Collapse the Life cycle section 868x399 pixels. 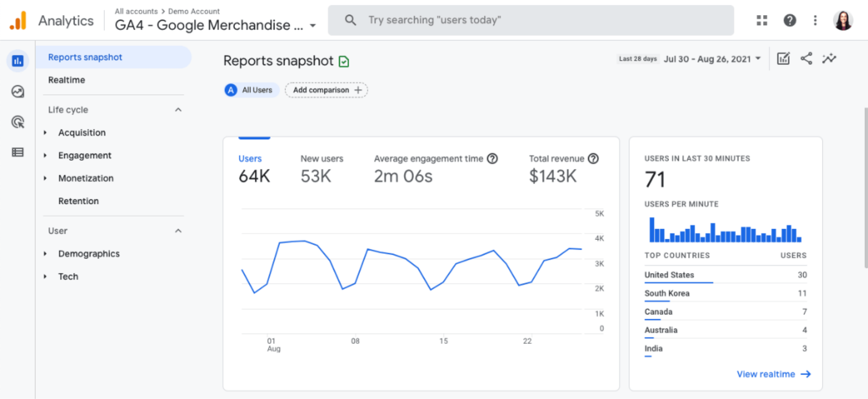point(178,110)
